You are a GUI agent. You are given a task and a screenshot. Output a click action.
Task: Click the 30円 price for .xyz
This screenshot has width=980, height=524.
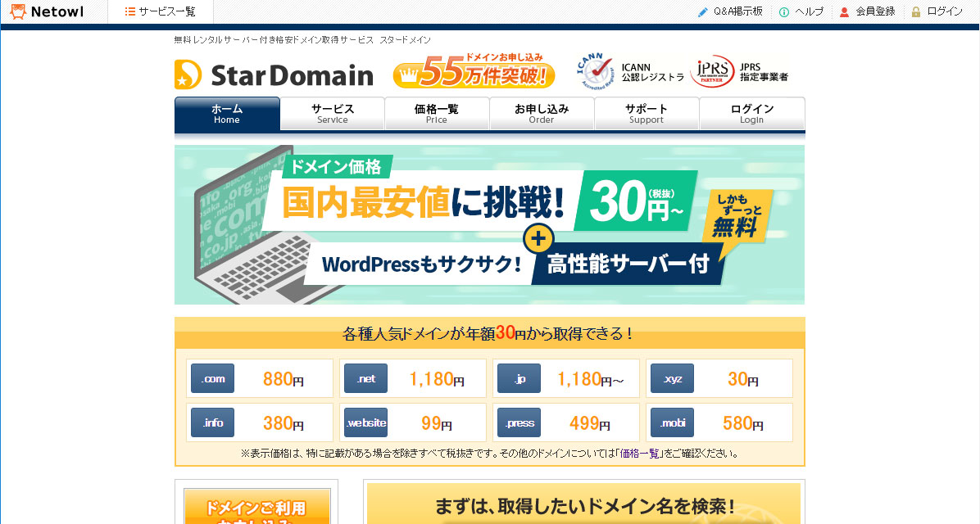(742, 379)
